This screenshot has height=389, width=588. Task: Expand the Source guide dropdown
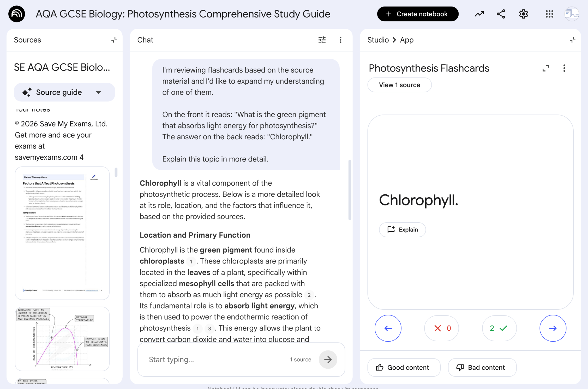64,92
